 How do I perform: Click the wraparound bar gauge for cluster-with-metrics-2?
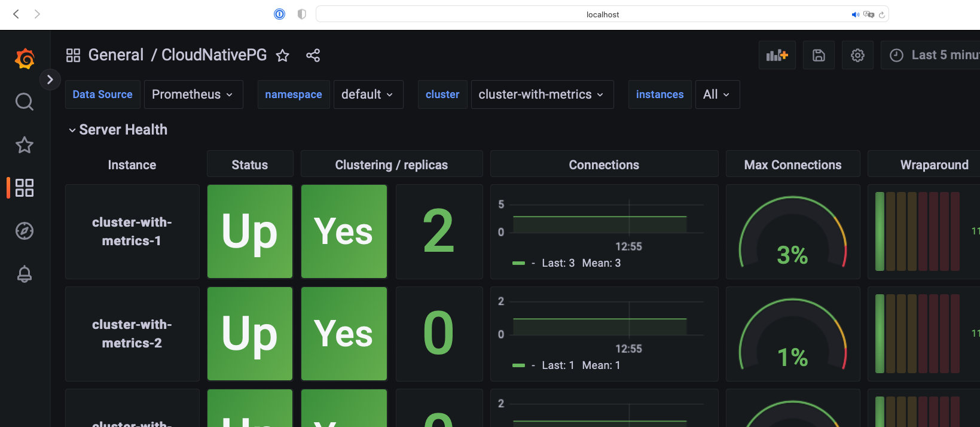coord(924,334)
